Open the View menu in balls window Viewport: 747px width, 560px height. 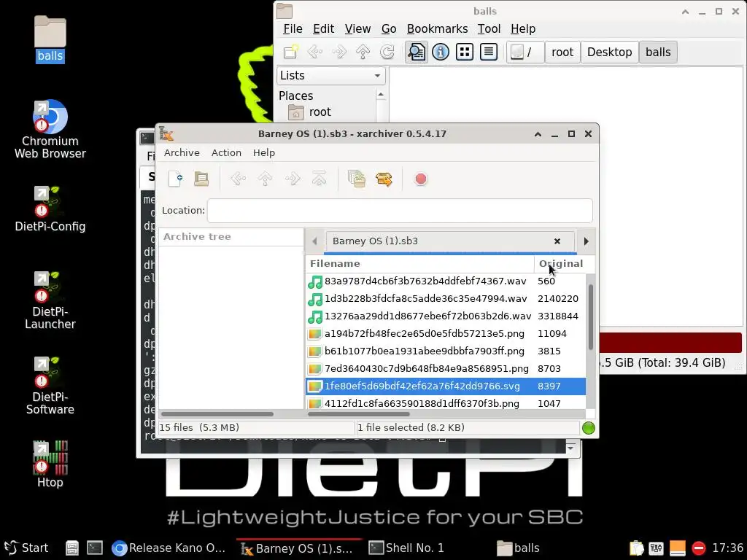coord(357,29)
